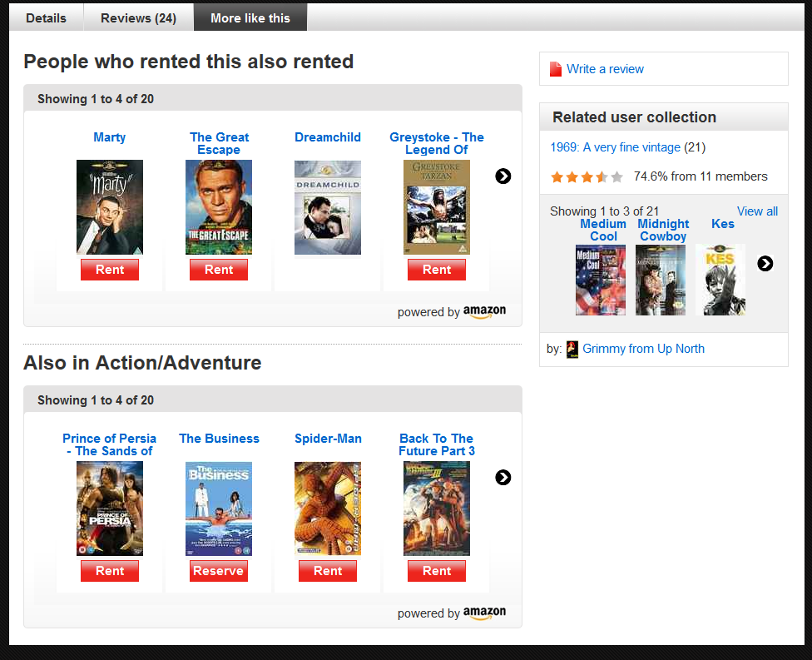The image size is (812, 660).
Task: Open the Kes title link
Action: coord(723,224)
